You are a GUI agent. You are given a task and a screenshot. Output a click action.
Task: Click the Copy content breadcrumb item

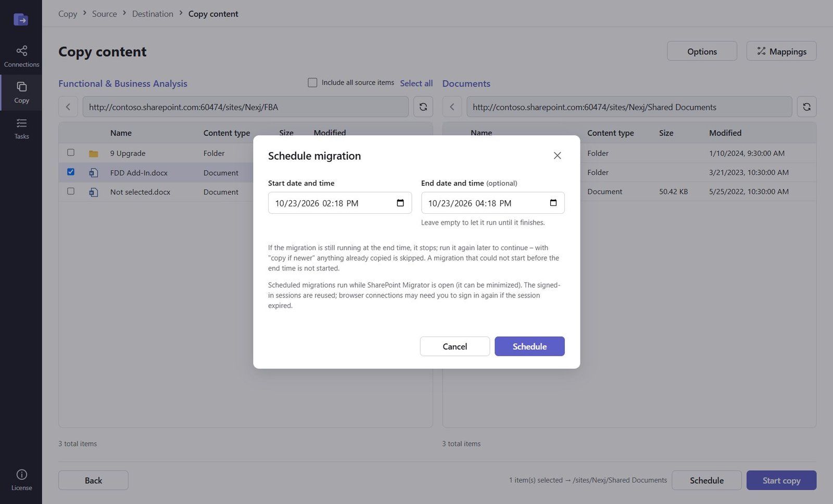pyautogui.click(x=213, y=14)
